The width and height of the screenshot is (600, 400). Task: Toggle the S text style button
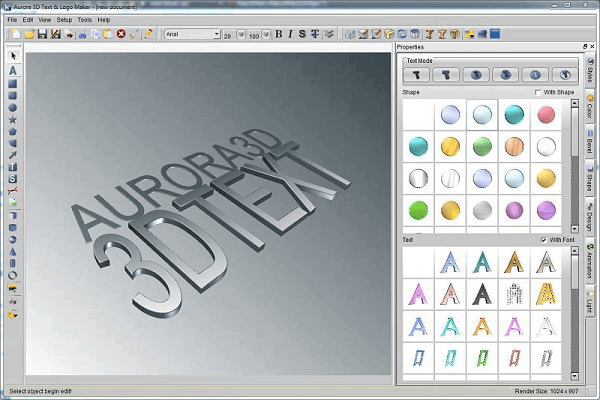pos(302,34)
